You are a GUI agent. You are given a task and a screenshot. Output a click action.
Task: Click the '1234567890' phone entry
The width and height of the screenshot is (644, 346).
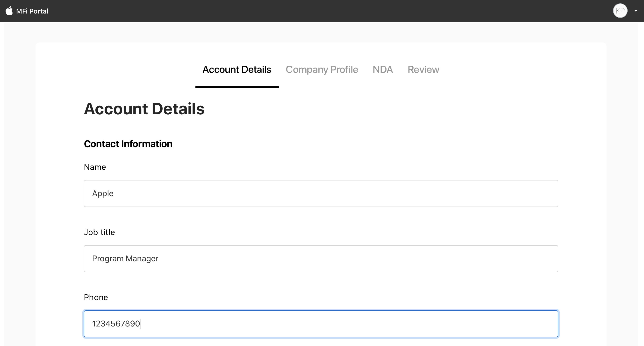coord(116,324)
